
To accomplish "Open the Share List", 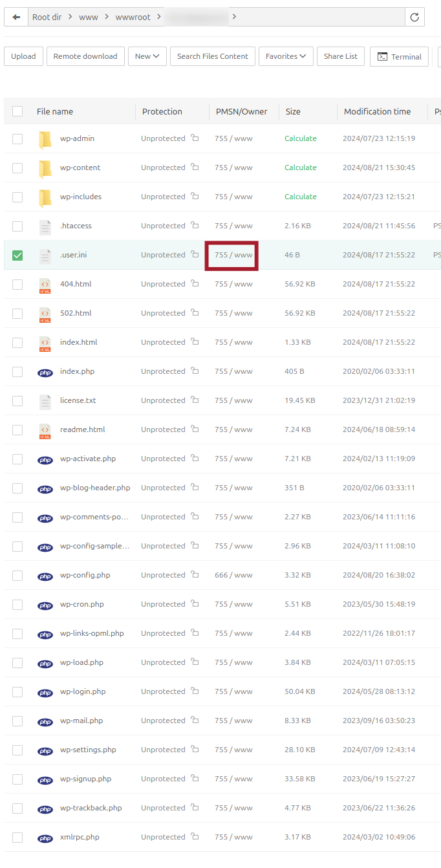I will pos(341,56).
